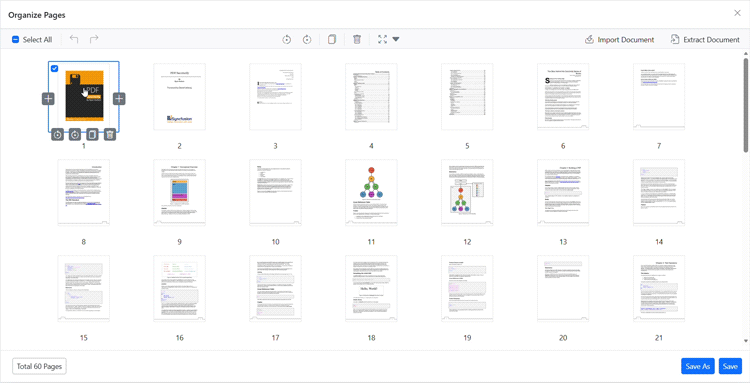Toggle the Select All checkbox
The height and width of the screenshot is (383, 750).
pos(15,40)
